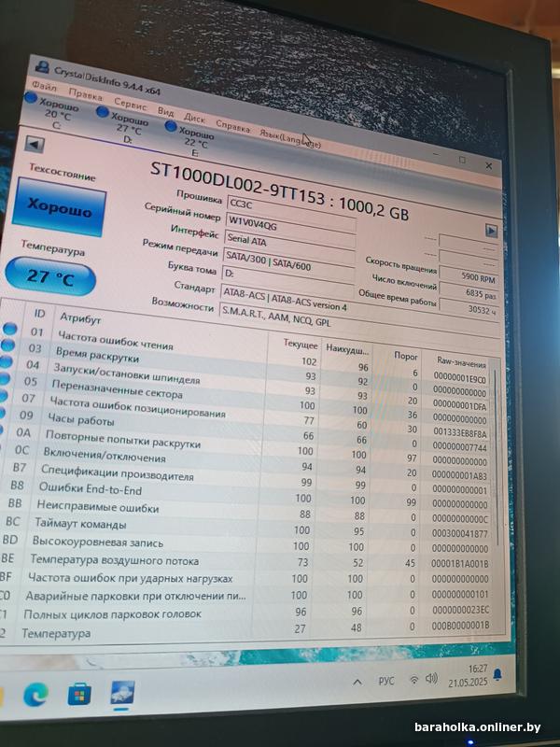Viewport: 560px width, 747px height.
Task: Click the status circle for attribute 03
Action: click(7, 345)
